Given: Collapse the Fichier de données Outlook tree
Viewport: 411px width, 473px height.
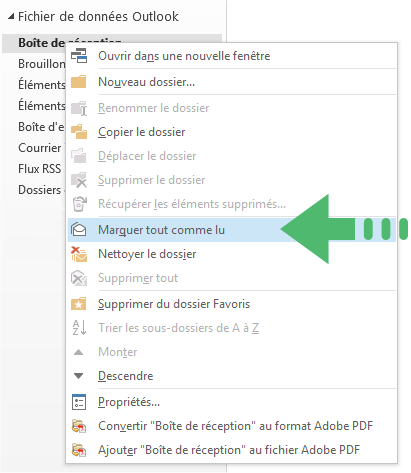Looking at the screenshot, I should pyautogui.click(x=11, y=16).
